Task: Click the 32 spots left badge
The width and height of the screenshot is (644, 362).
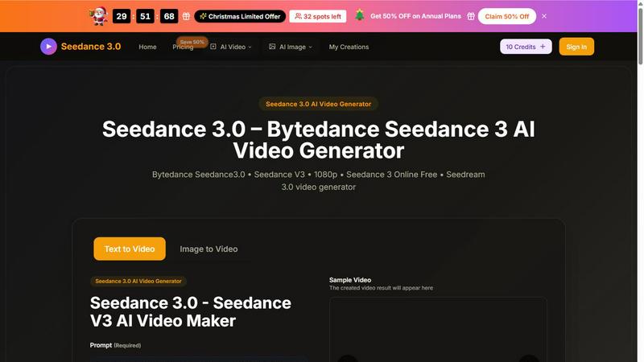Action: [x=318, y=16]
